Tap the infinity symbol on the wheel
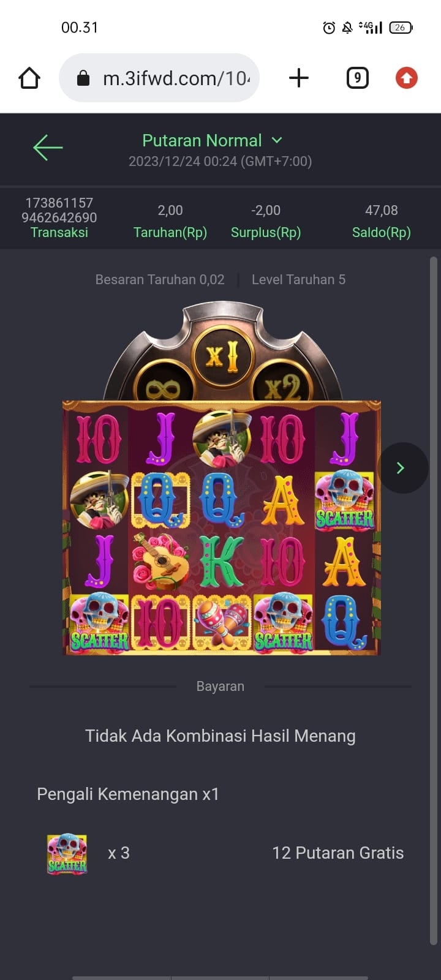Viewport: 441px width, 980px height. [164, 386]
